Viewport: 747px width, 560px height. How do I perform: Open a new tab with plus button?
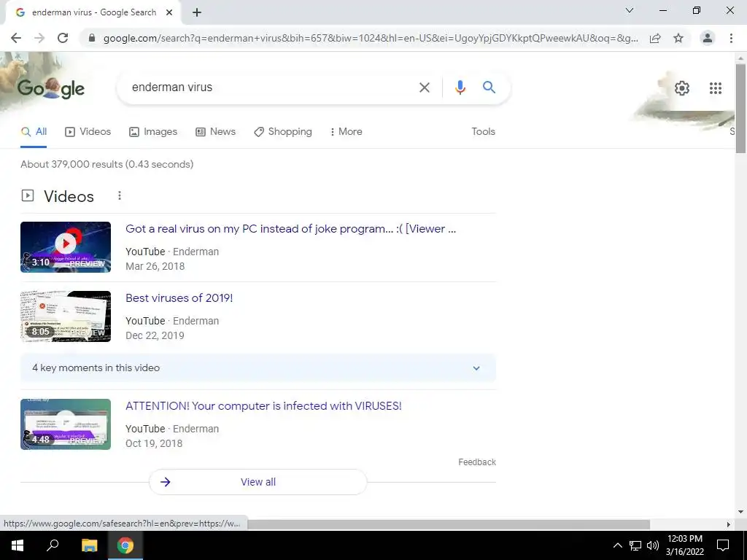(197, 13)
